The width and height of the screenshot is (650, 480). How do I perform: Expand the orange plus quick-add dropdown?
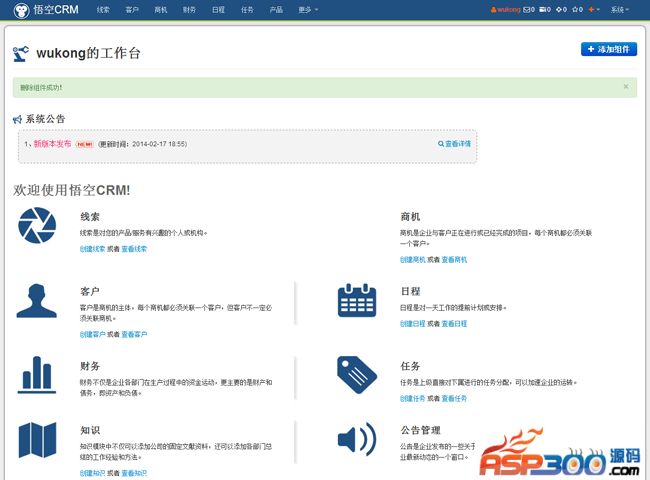[594, 9]
